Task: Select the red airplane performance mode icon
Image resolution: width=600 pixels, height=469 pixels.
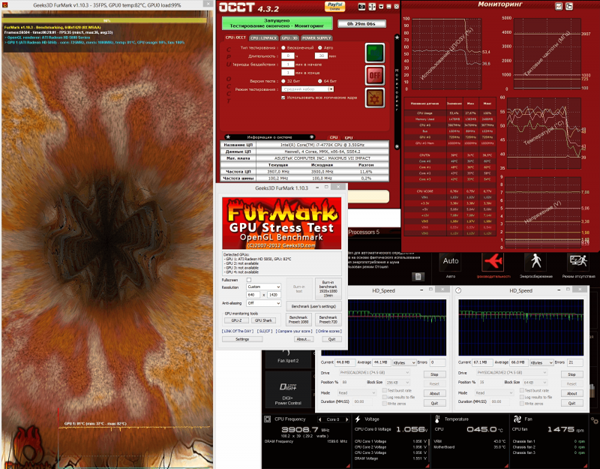Action: coord(494,261)
